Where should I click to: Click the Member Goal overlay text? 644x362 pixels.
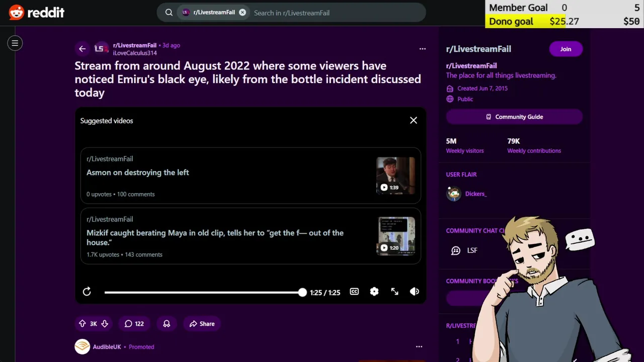pos(518,8)
